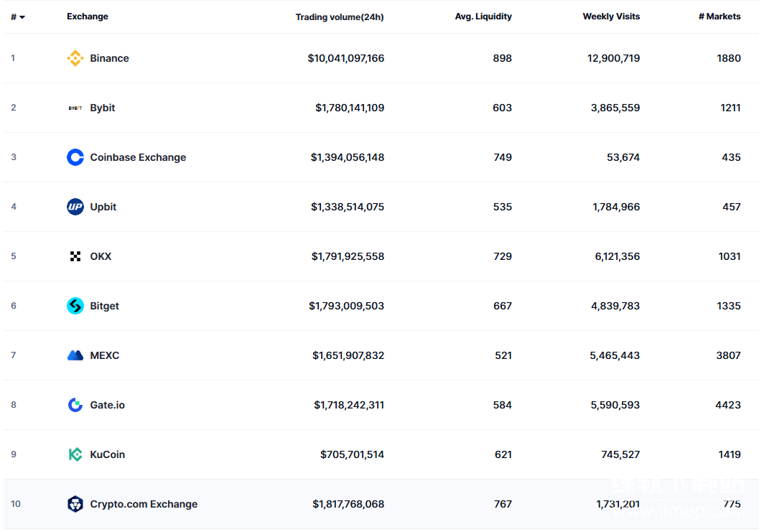Sort by Trading volume(24h) column header
Image resolution: width=759 pixels, height=532 pixels.
(339, 17)
